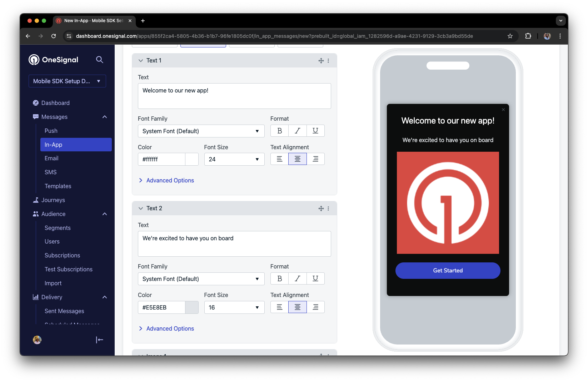588x382 pixels.
Task: Select right text alignment for Text 2
Action: click(x=315, y=307)
